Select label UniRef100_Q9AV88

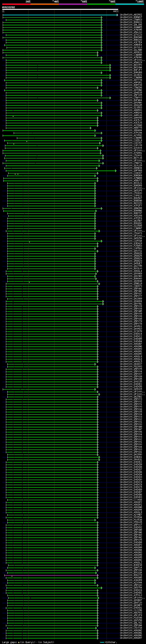pos(131,118)
